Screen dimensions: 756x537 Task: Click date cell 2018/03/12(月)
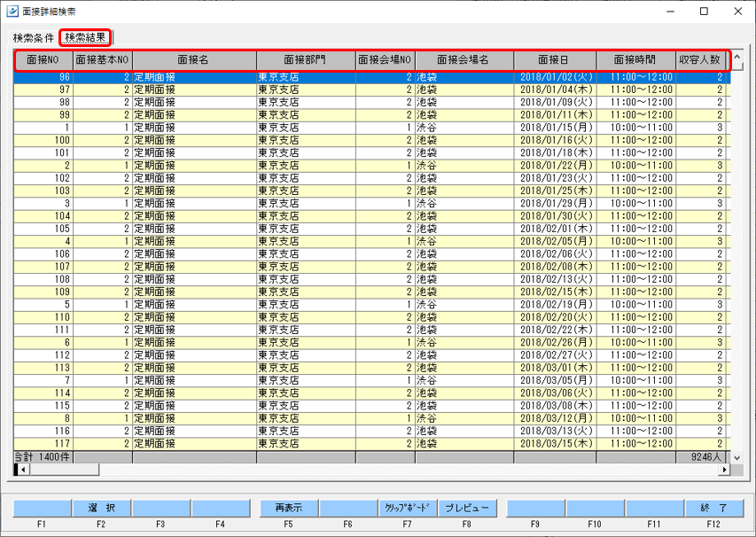pyautogui.click(x=556, y=418)
